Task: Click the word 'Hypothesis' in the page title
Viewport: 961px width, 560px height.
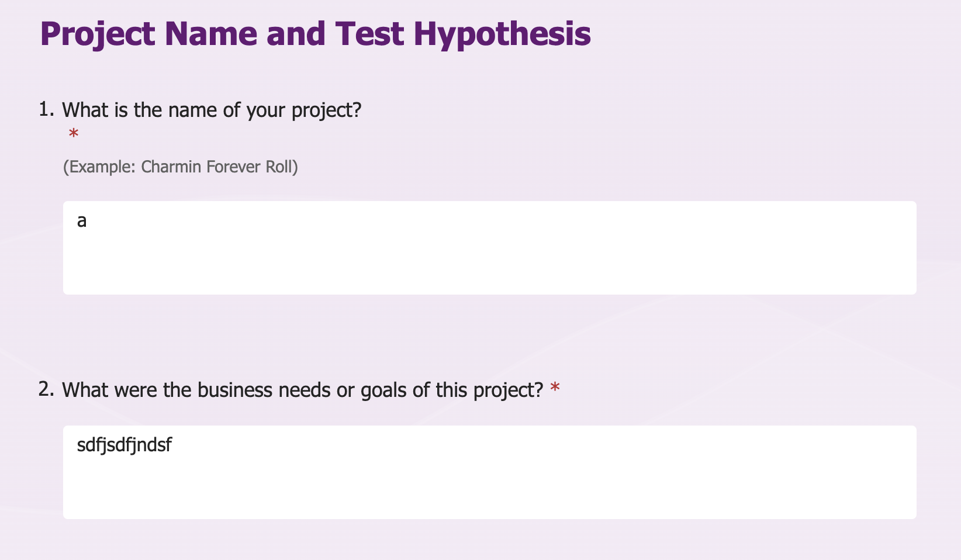Action: 502,35
